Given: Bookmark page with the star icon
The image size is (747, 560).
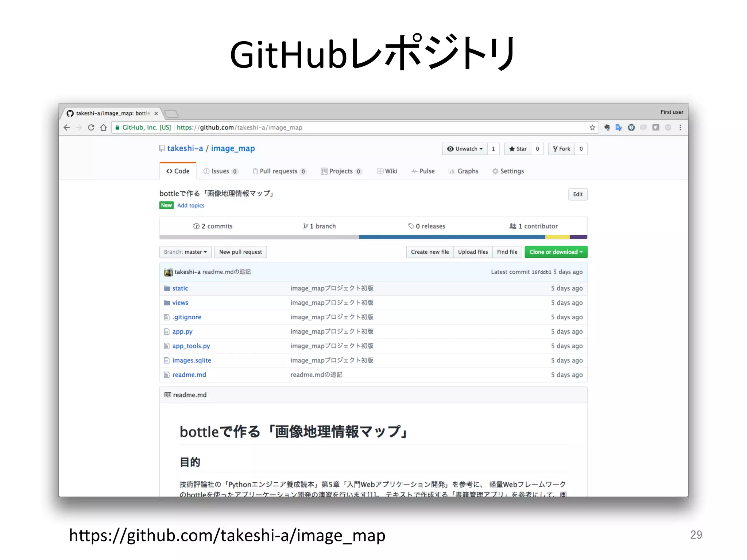Looking at the screenshot, I should pos(592,128).
